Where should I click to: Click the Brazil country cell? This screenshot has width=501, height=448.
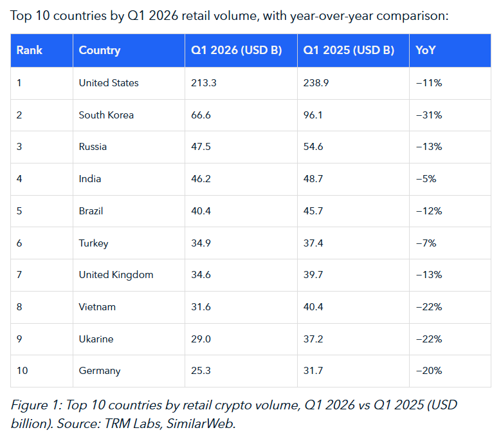91,211
